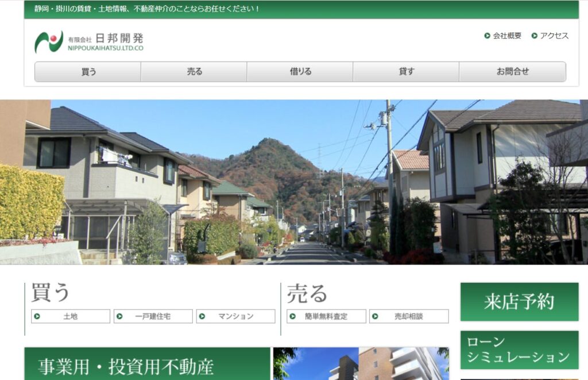The width and height of the screenshot is (588, 380).
Task: Open the ローンシミュレーション banner
Action: pos(519,350)
